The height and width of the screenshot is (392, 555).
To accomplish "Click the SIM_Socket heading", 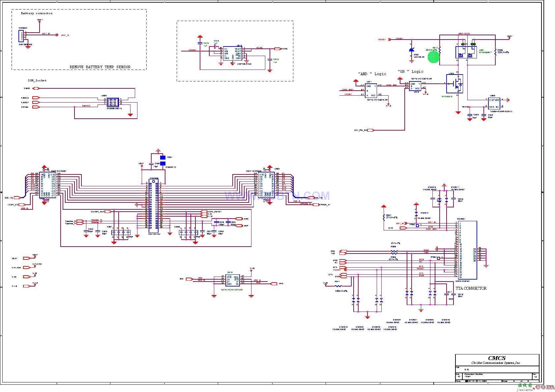I will coord(37,80).
